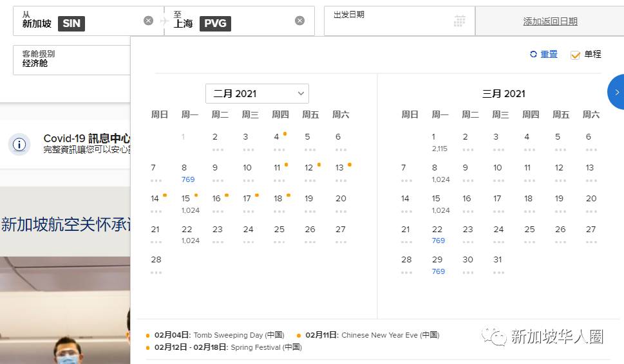Select March 4 in the calendar

[x=529, y=142]
